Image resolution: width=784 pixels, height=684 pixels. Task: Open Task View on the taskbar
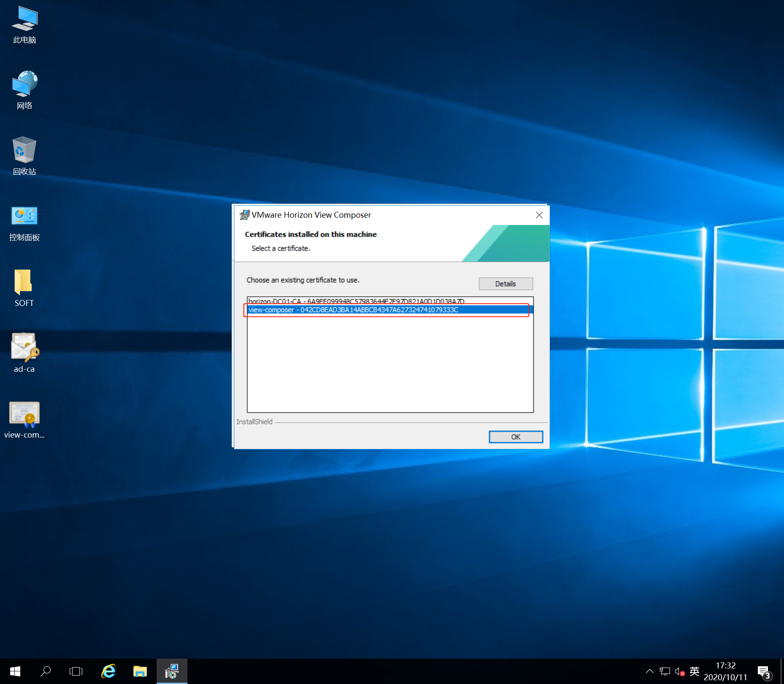click(76, 671)
